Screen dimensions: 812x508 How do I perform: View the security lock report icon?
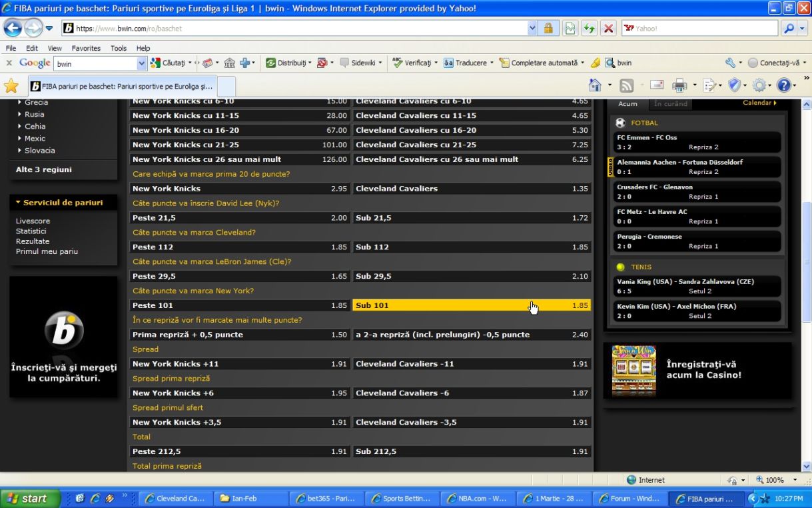(548, 29)
